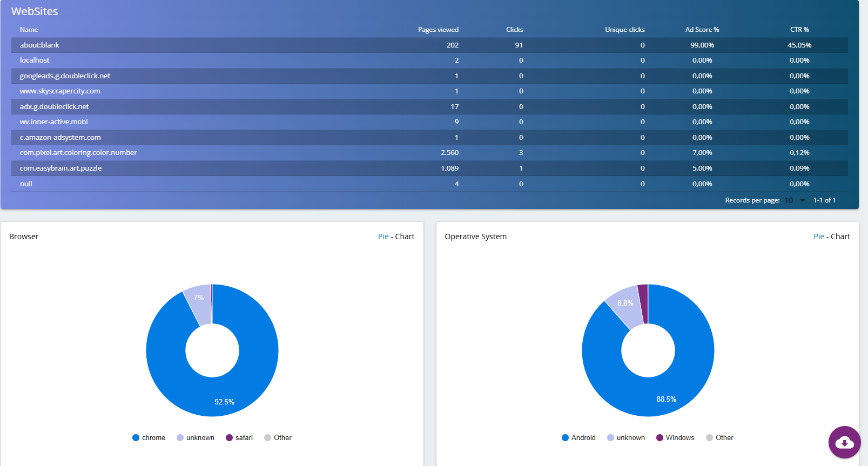Switch Operative System panel to Chart view
868x466 pixels.
pyautogui.click(x=840, y=237)
